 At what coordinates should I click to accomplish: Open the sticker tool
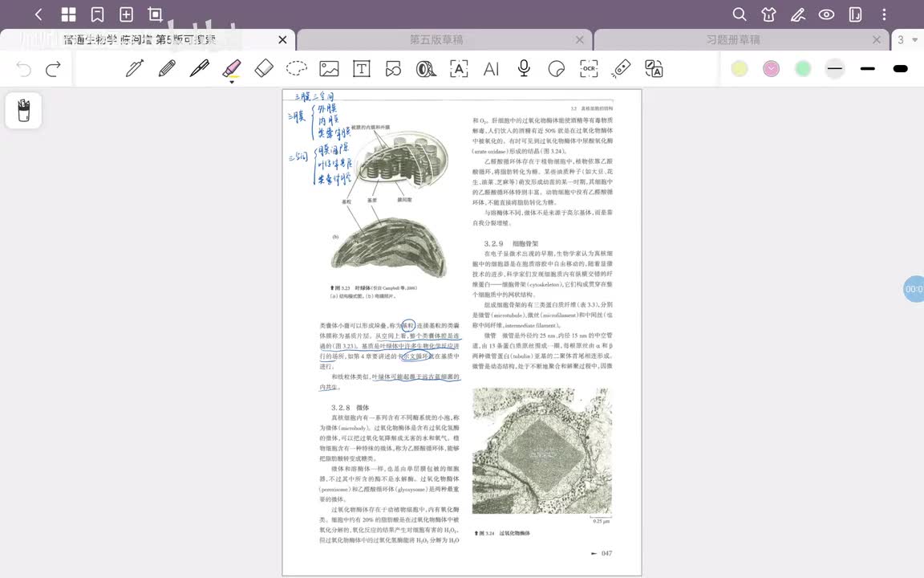tap(556, 68)
